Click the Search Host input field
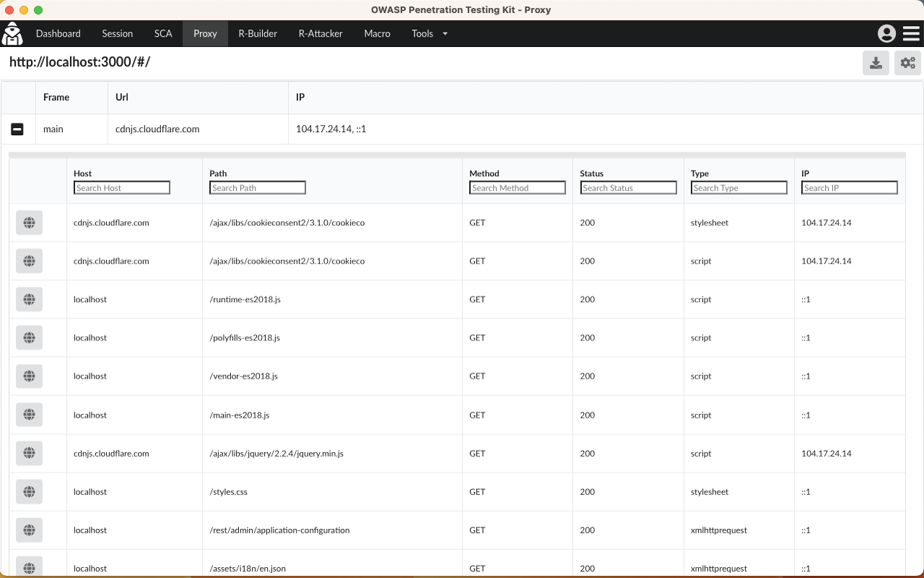 (x=121, y=187)
